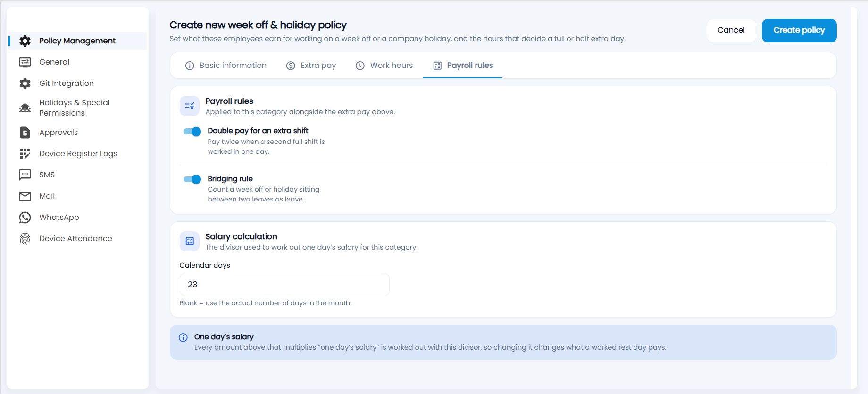Click the 'Salary calculation' heading
The height and width of the screenshot is (394, 868).
coord(241,236)
